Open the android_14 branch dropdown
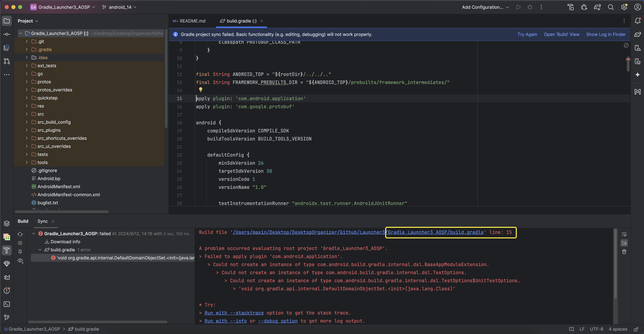The image size is (644, 334). coord(119,7)
